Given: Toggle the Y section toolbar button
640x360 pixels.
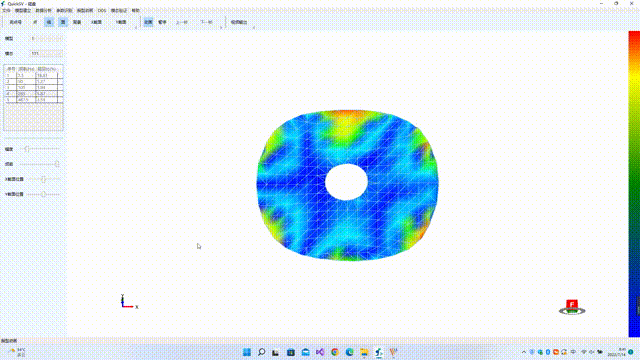Looking at the screenshot, I should click(x=121, y=22).
